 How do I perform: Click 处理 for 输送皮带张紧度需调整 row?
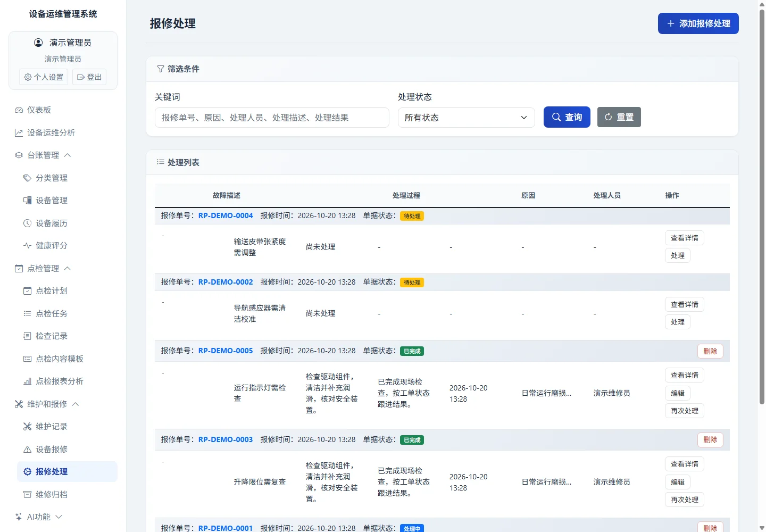(x=678, y=255)
